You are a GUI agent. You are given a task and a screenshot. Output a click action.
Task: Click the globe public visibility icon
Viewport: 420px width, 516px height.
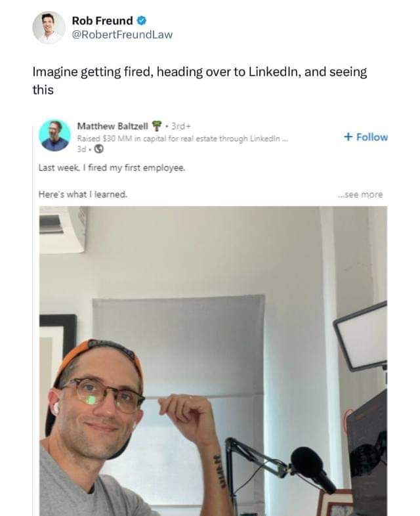pos(99,149)
